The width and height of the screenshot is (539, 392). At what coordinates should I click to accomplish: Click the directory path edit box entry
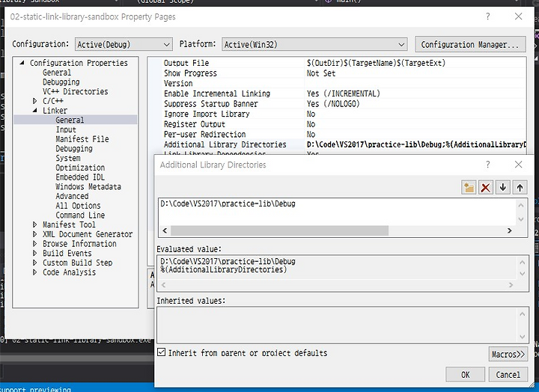pyautogui.click(x=228, y=203)
